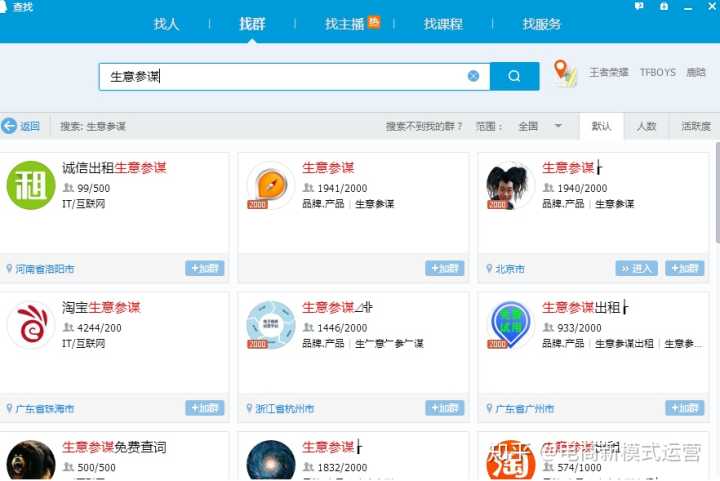Open the 搜索不到我的群？ link
The image size is (720, 481).
pyautogui.click(x=423, y=126)
